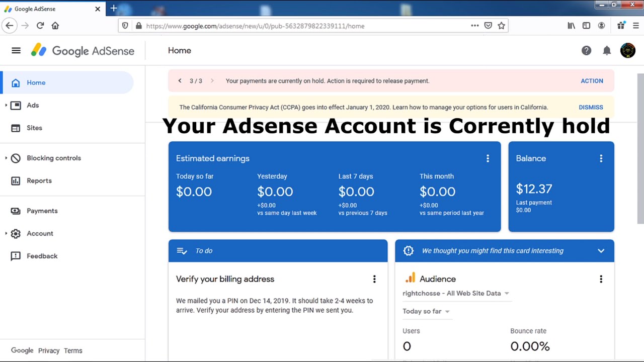
Task: Click ACTION on payment hold alert
Action: (592, 80)
